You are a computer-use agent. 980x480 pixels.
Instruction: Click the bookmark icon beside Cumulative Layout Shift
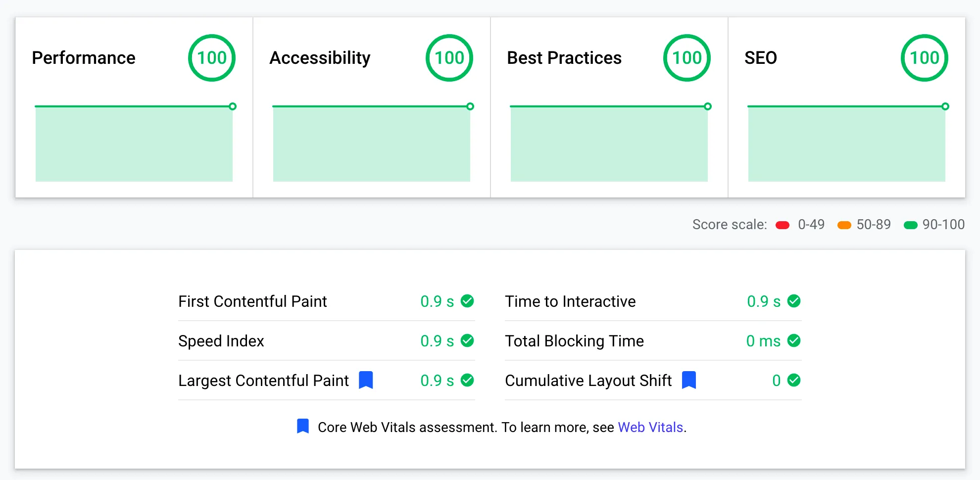click(x=689, y=380)
